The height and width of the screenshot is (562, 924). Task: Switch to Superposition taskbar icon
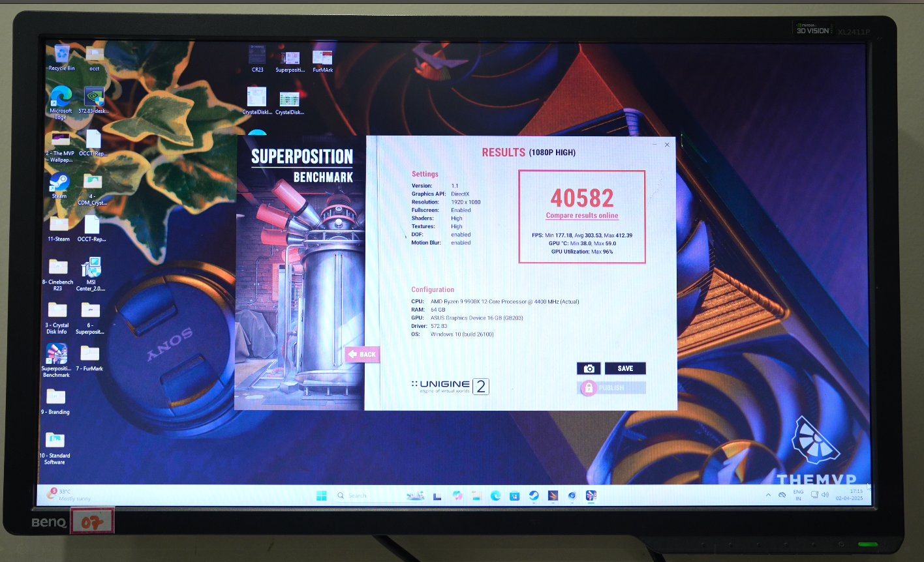pos(591,495)
